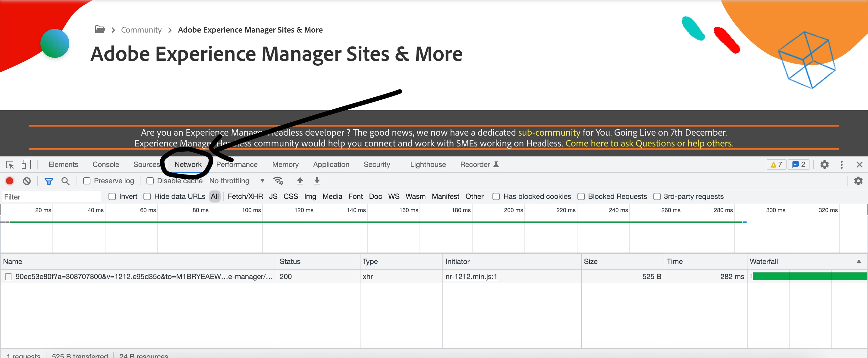Toggle the device toolbar icon

pos(26,165)
